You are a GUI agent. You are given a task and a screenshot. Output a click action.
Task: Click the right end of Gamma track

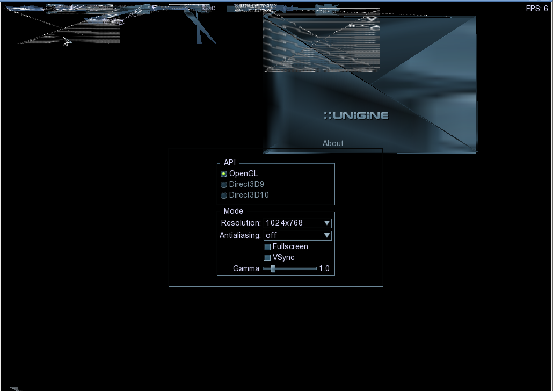(315, 268)
